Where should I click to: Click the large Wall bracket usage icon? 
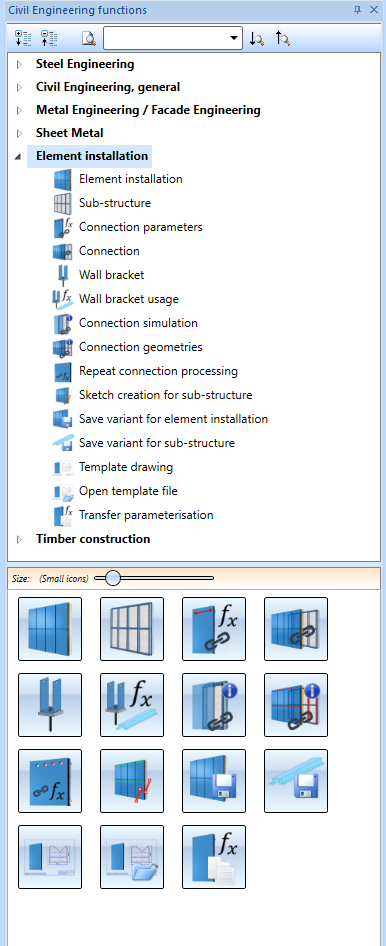pyautogui.click(x=132, y=705)
